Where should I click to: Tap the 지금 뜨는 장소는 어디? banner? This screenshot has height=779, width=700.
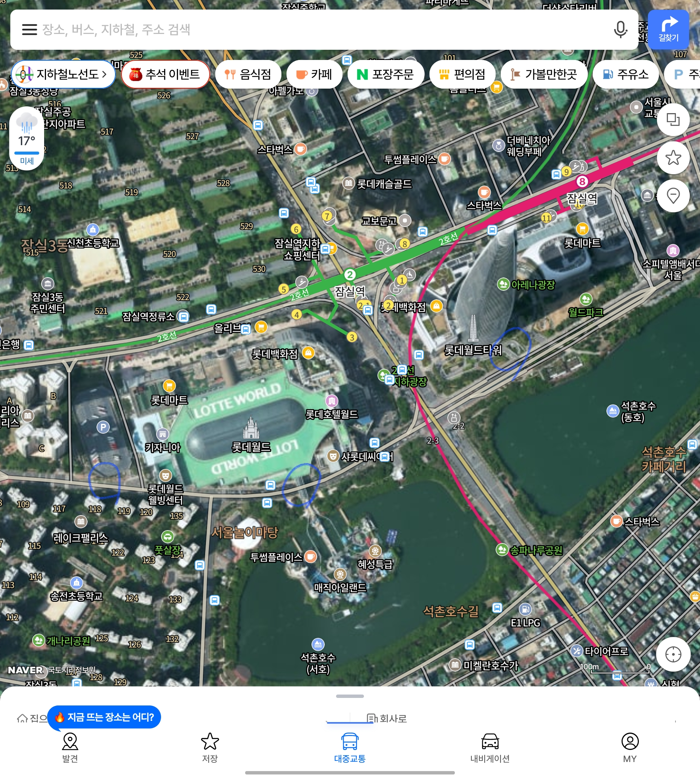[104, 717]
